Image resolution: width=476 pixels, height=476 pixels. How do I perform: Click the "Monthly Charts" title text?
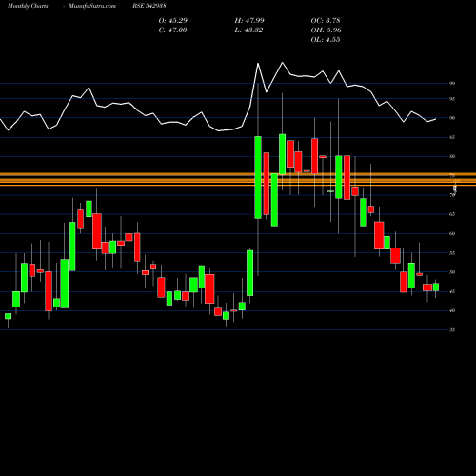pyautogui.click(x=28, y=6)
